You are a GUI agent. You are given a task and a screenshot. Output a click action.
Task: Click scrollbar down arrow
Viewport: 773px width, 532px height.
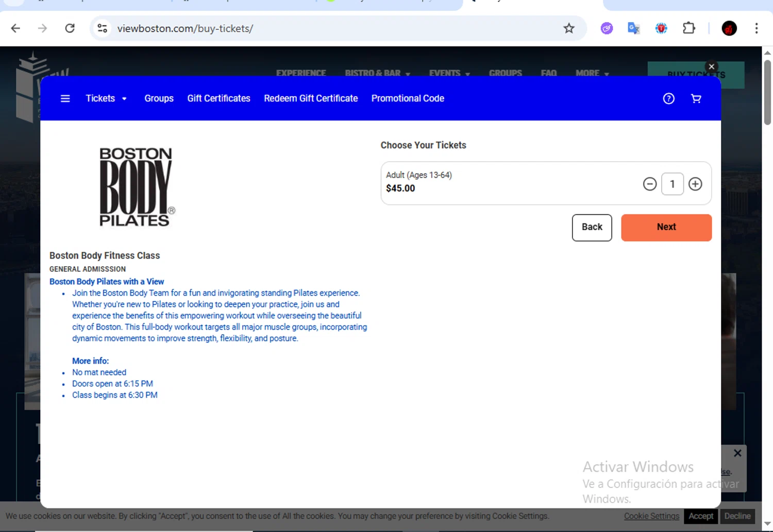(x=767, y=524)
